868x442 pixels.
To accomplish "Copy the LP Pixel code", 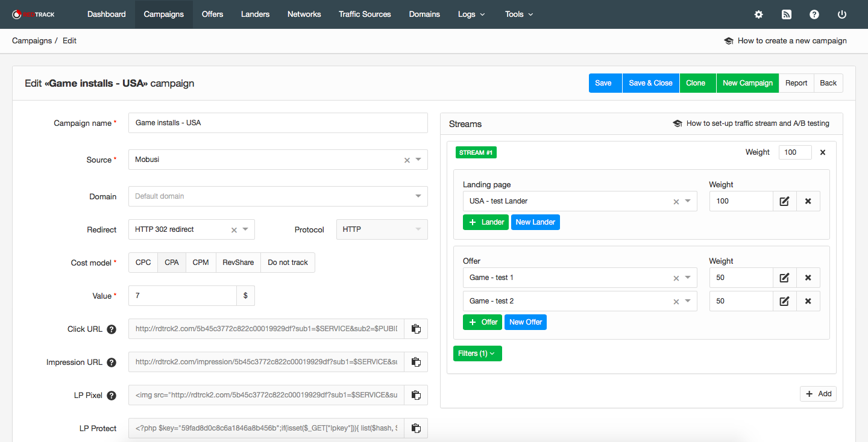I will point(416,396).
